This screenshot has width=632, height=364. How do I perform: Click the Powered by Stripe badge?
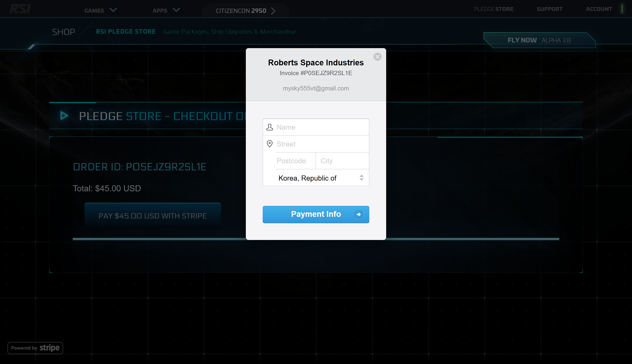35,348
